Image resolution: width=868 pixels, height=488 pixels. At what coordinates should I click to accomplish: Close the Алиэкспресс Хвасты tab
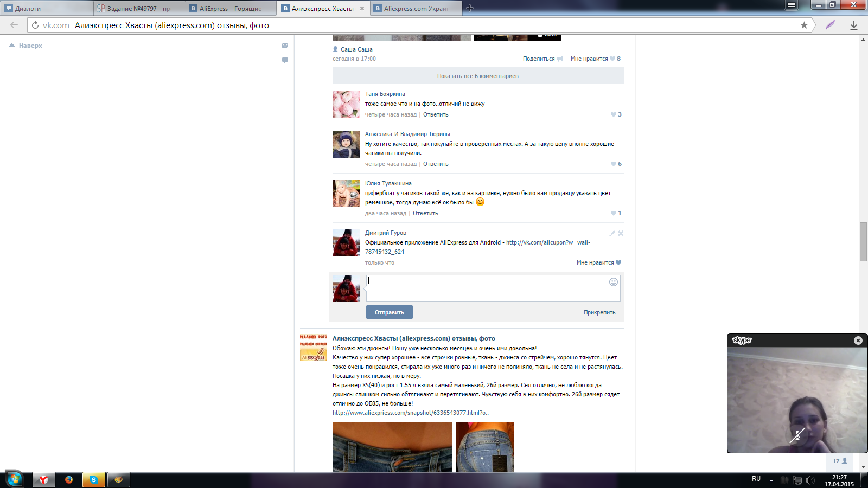coord(362,8)
